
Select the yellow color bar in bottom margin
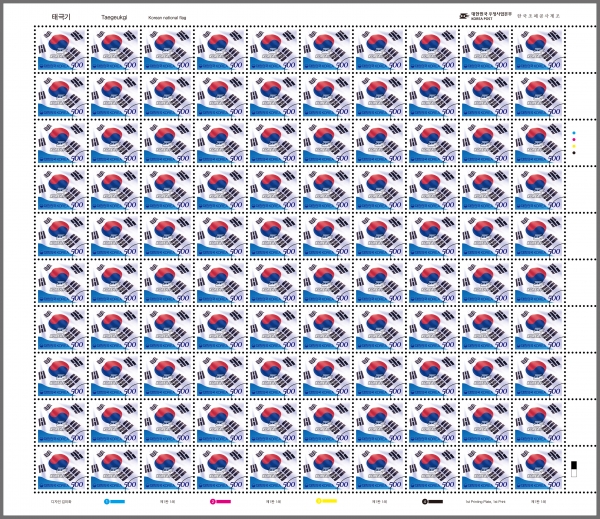329,501
